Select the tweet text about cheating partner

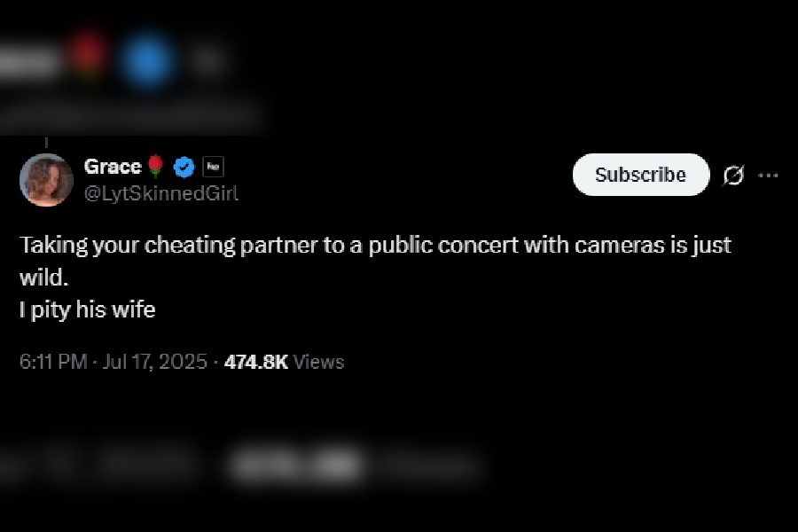point(376,261)
